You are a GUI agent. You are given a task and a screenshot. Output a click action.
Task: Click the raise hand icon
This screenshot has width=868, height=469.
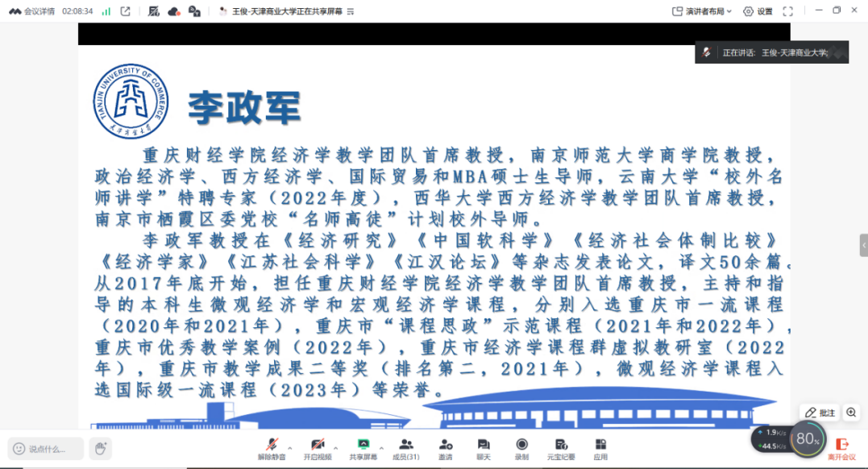100,448
